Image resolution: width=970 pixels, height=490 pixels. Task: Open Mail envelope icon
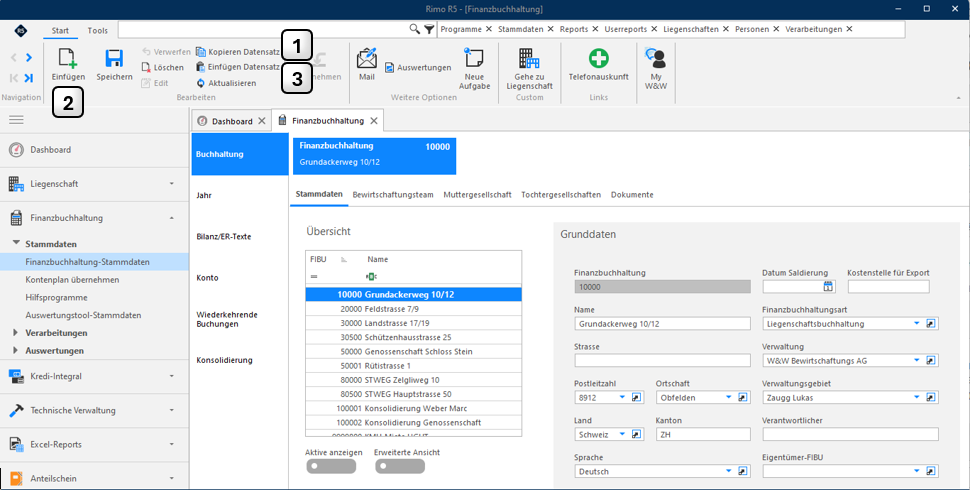(x=367, y=58)
